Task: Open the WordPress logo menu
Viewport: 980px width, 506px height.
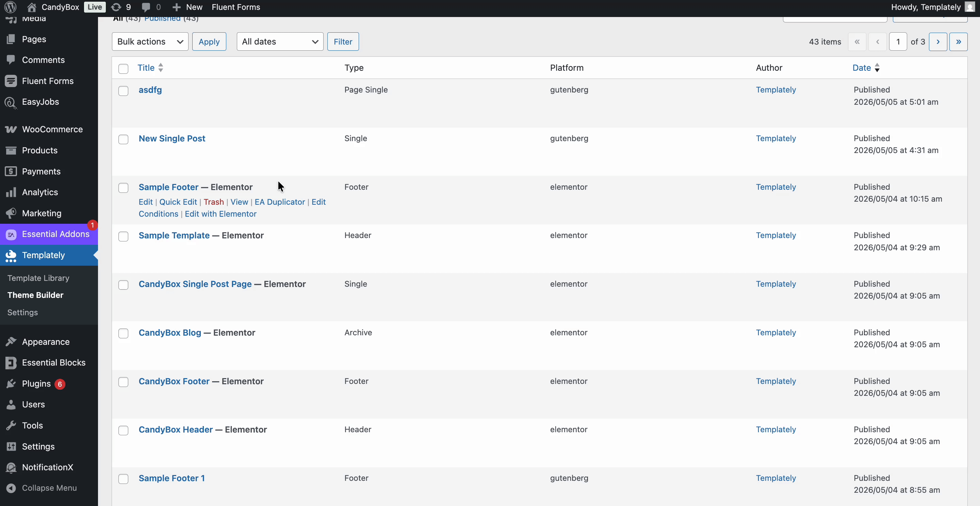Action: 10,7
